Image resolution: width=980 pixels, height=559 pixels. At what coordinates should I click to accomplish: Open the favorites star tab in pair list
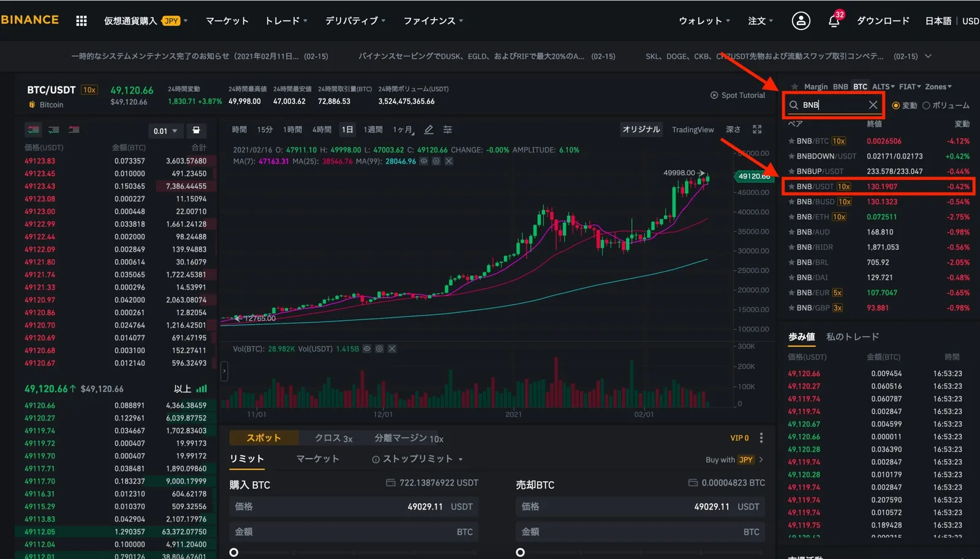tap(794, 87)
